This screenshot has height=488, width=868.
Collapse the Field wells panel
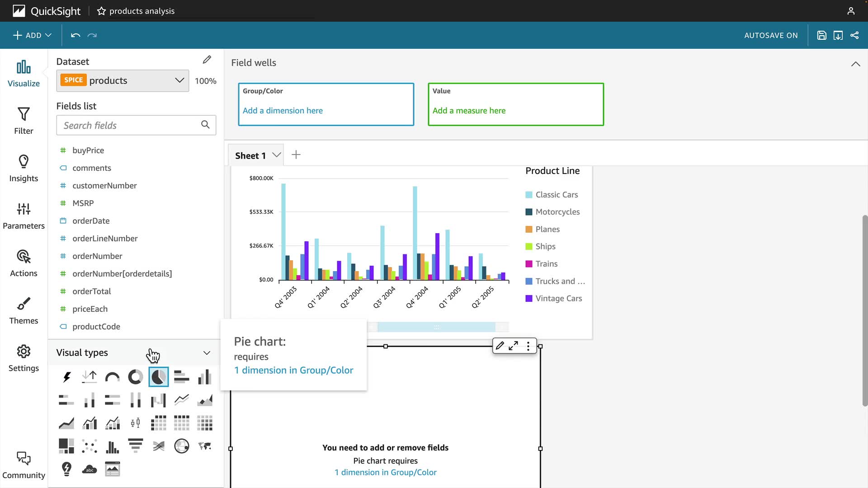[855, 64]
